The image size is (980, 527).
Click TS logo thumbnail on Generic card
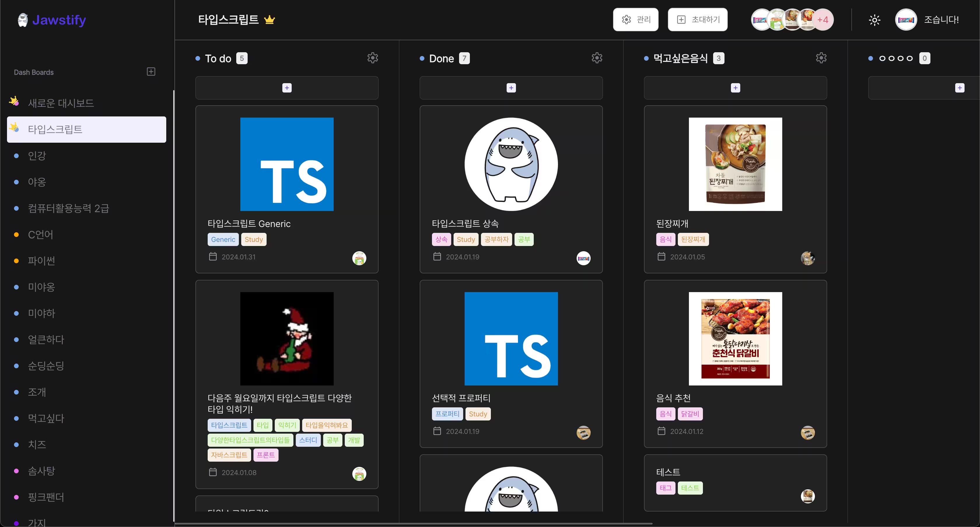287,164
